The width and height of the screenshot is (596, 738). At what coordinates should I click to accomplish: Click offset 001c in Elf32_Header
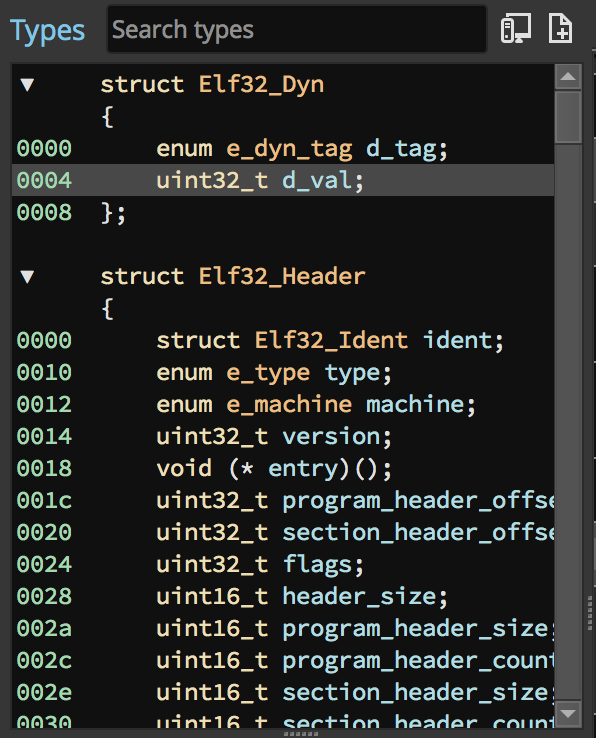[44, 501]
